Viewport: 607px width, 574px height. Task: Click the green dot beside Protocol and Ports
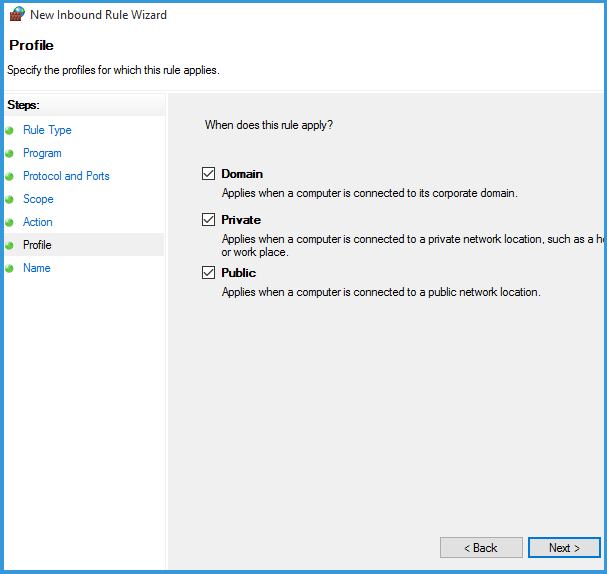(10, 177)
